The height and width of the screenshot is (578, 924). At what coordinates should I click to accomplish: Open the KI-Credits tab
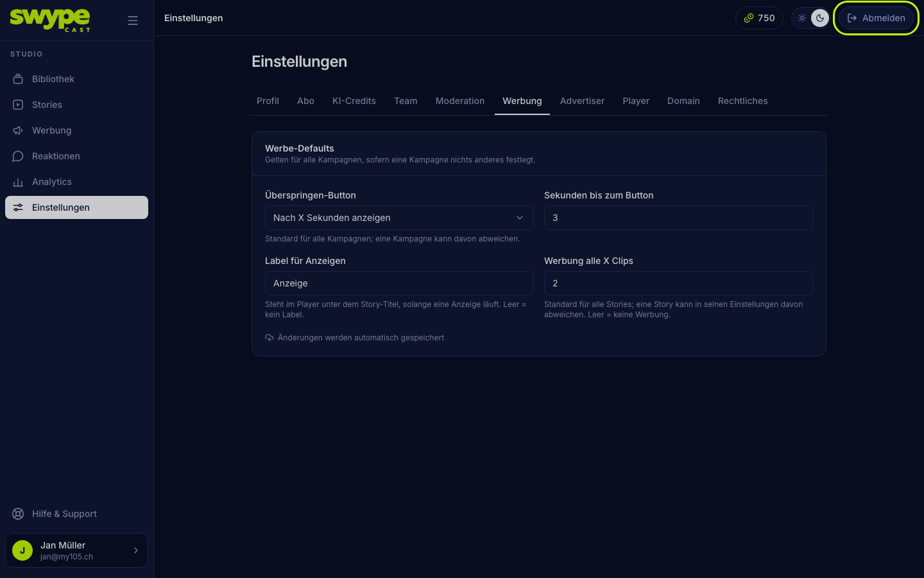click(354, 101)
